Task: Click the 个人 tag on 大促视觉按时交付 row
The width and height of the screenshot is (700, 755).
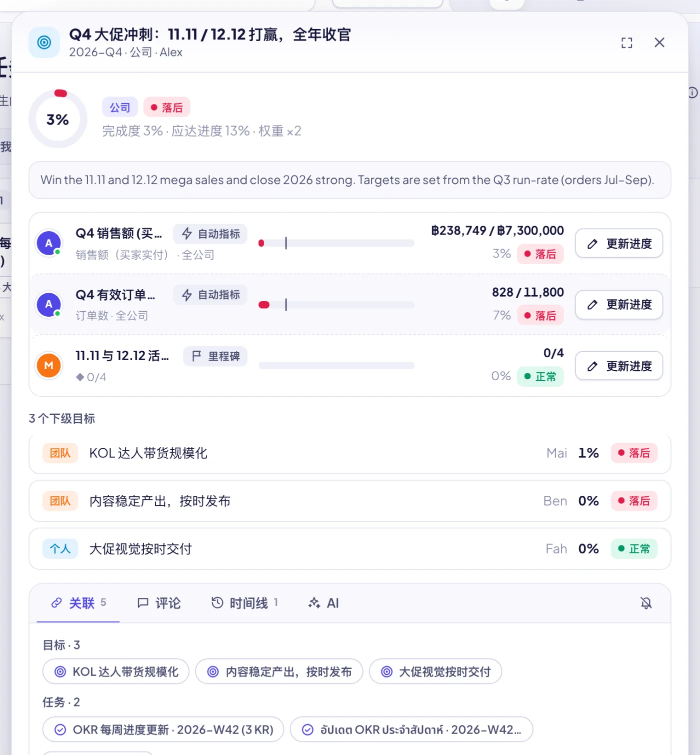Action: tap(60, 549)
